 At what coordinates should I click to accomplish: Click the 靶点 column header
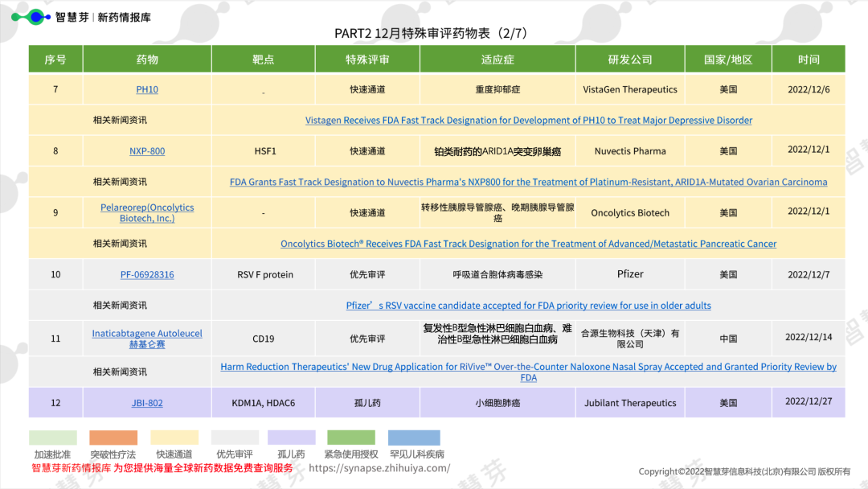click(x=264, y=60)
